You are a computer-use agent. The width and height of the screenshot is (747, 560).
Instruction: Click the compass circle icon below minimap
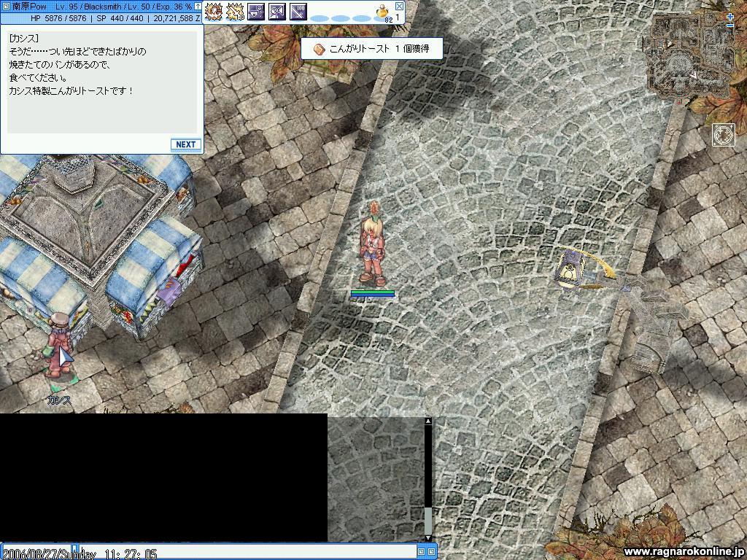click(723, 135)
